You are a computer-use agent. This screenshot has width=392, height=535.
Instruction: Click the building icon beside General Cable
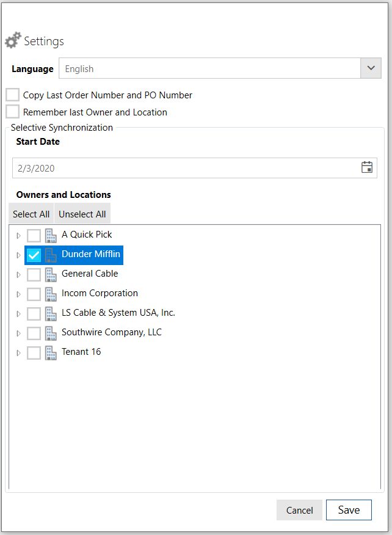coord(51,275)
